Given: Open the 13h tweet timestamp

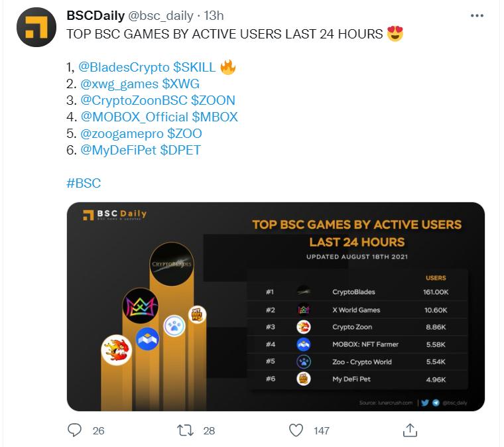Looking at the screenshot, I should [214, 15].
